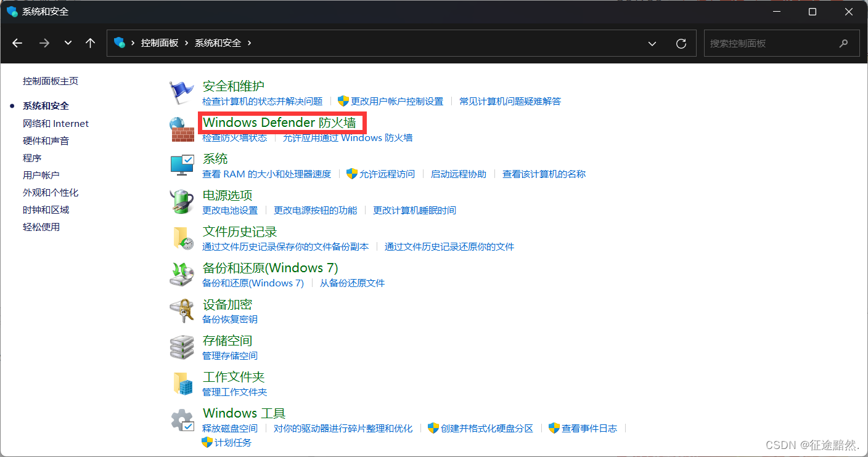Open the 文件历史记录 heading
Image resolution: width=868 pixels, height=457 pixels.
[x=240, y=232]
